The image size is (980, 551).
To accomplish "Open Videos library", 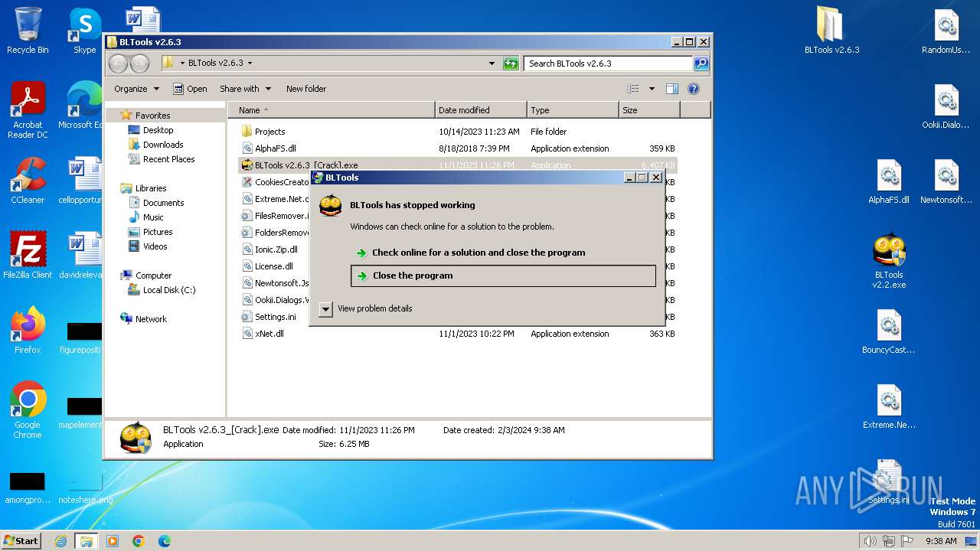I will [155, 246].
